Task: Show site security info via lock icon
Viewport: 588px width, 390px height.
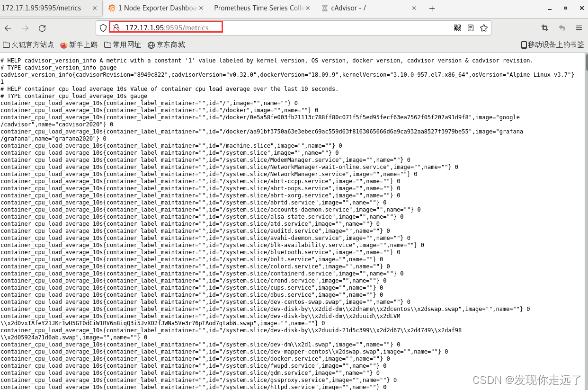Action: click(x=116, y=28)
